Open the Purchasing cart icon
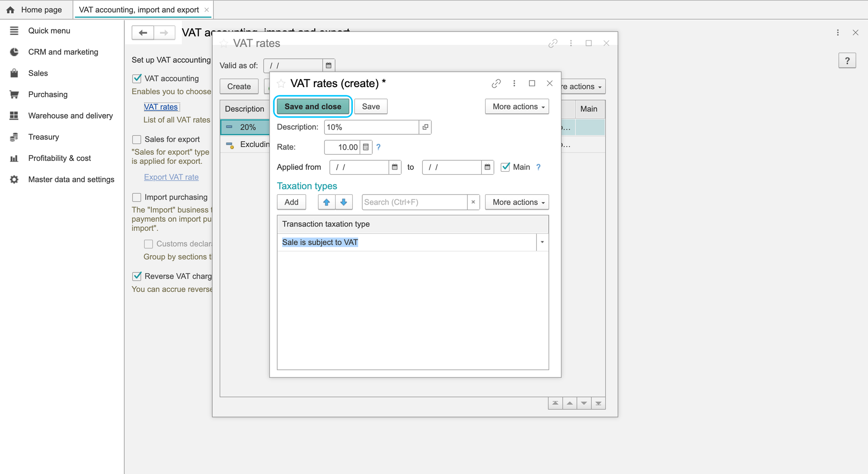 click(14, 94)
